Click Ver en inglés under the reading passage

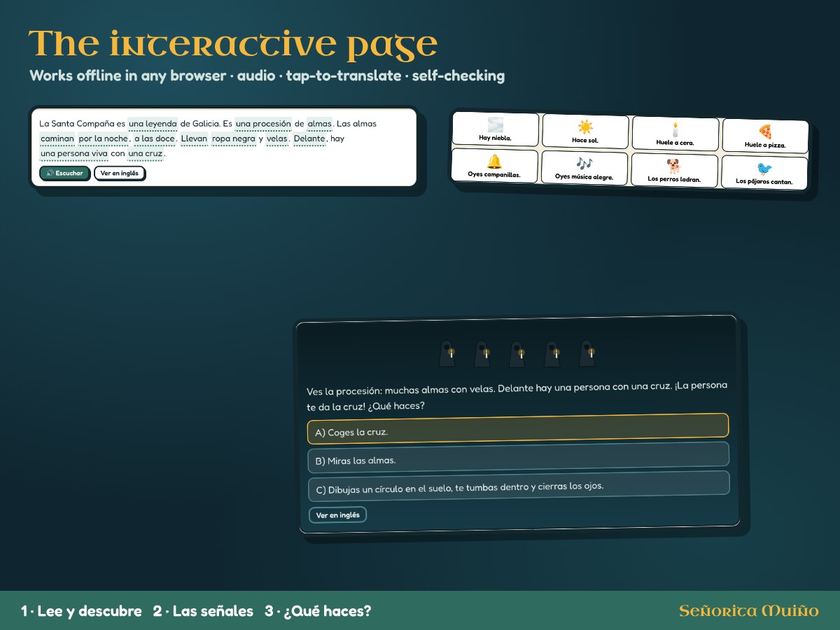(119, 173)
